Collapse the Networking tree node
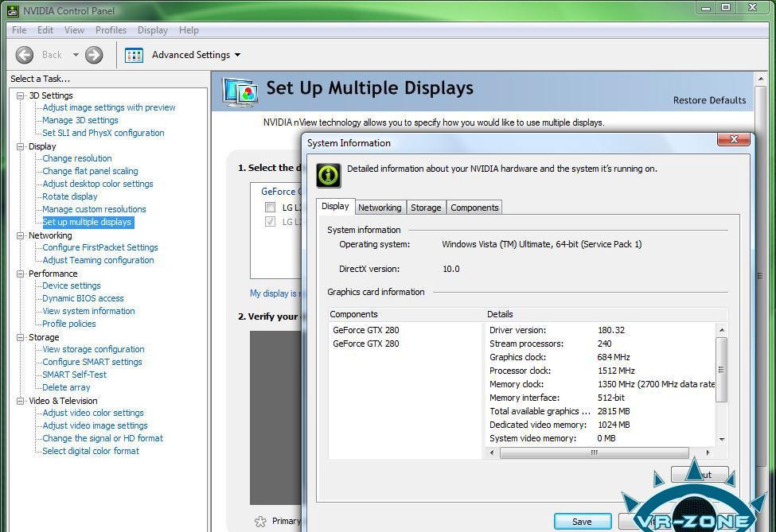Screen dimensions: 776x532 click(20, 235)
